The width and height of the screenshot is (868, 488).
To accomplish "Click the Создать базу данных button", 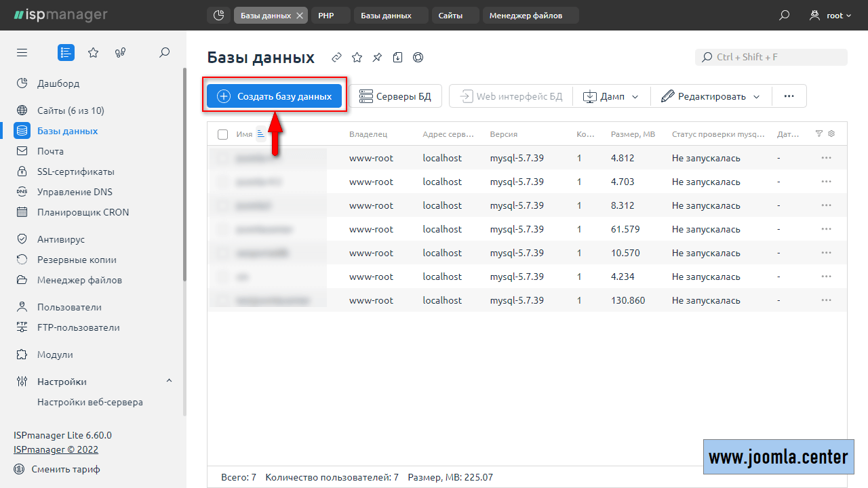I will pos(275,96).
